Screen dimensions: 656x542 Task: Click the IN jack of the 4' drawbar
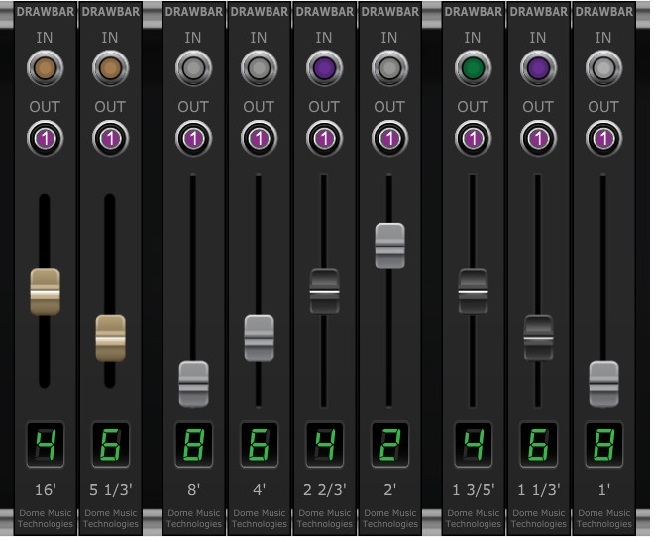point(259,68)
